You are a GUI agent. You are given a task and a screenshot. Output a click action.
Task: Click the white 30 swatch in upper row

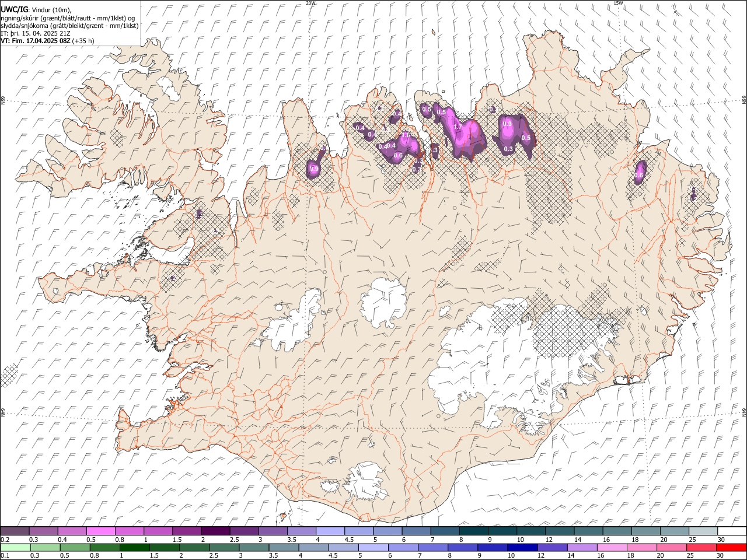click(x=731, y=531)
